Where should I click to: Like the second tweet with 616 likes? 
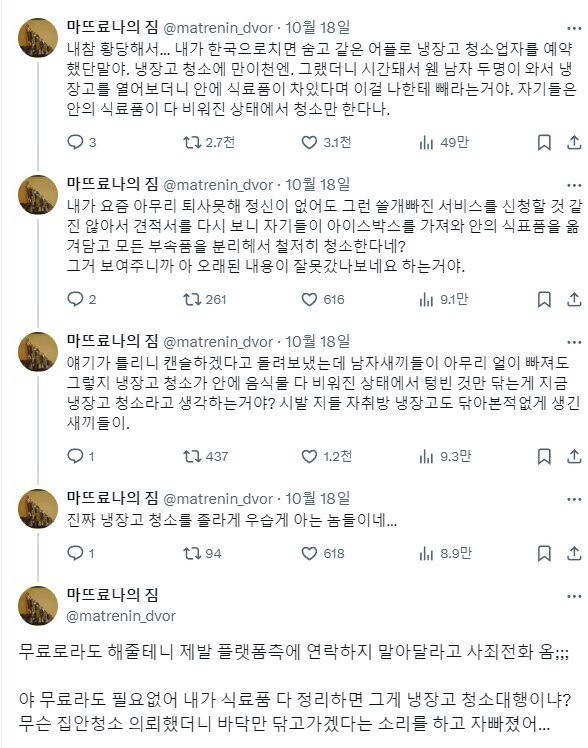click(x=322, y=300)
